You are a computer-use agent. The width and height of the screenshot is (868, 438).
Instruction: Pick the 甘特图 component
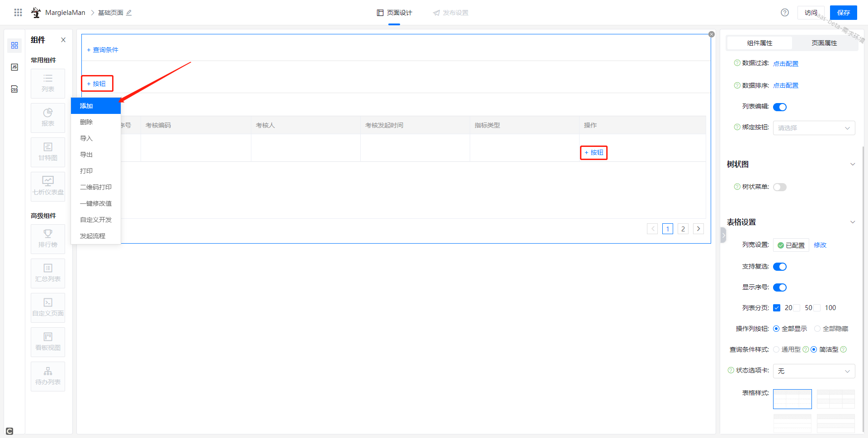(x=48, y=152)
